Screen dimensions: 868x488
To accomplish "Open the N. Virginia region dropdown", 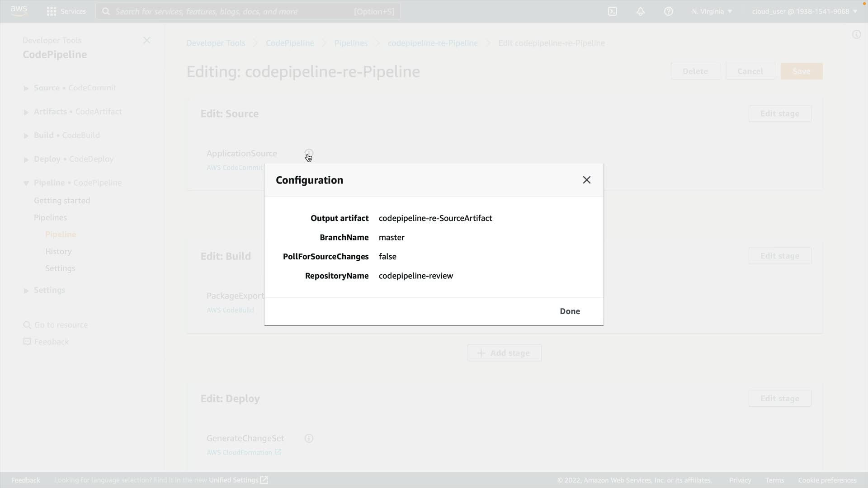I will click(x=712, y=11).
